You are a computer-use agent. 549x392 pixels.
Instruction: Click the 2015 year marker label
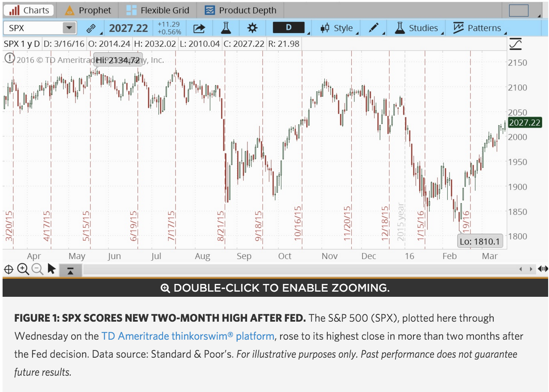tap(401, 222)
